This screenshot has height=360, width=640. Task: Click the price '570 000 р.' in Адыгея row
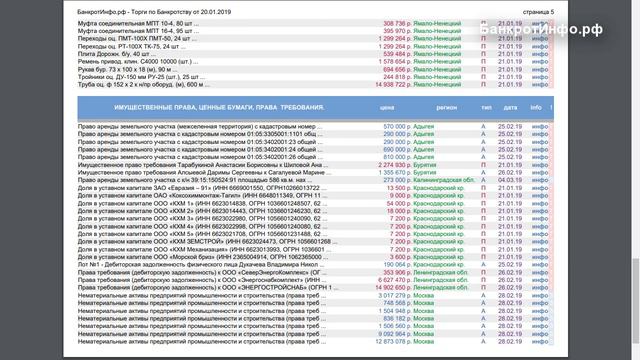click(x=398, y=127)
